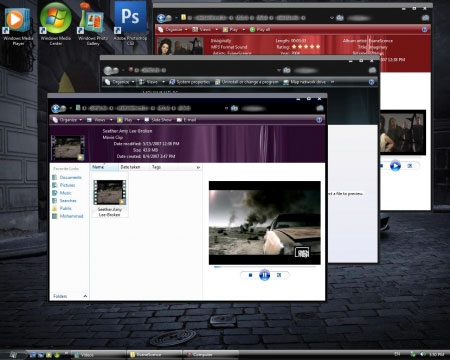The width and height of the screenshot is (450, 360).
Task: Click the Slide Show toolbar button
Action: click(158, 120)
